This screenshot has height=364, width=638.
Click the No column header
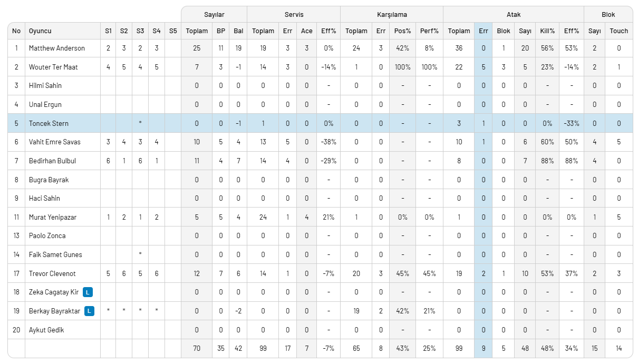click(16, 31)
